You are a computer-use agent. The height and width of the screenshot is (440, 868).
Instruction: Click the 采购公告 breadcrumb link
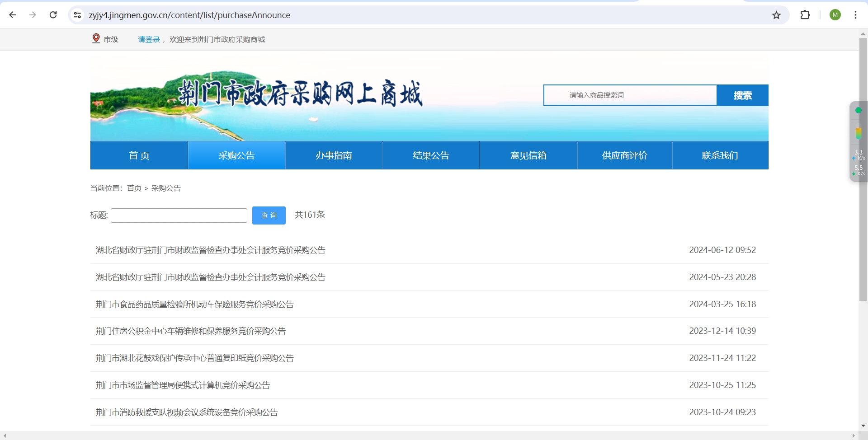tap(166, 188)
